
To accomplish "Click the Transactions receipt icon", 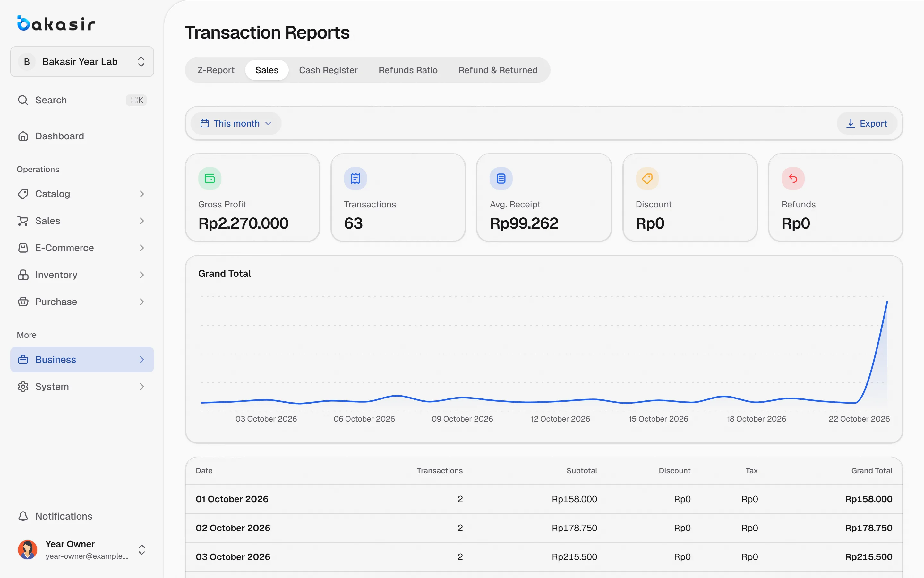I will click(355, 179).
